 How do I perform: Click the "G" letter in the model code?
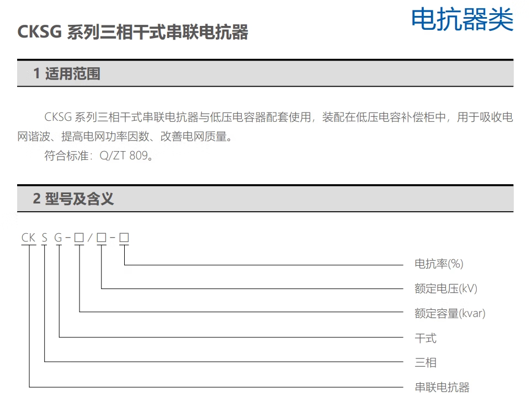(58, 238)
